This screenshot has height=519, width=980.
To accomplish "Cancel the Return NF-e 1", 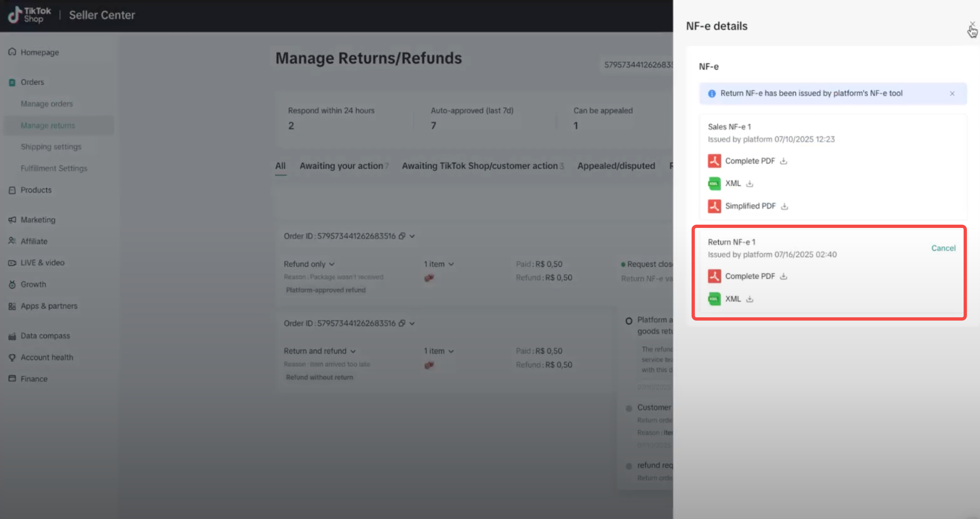I will pyautogui.click(x=943, y=248).
